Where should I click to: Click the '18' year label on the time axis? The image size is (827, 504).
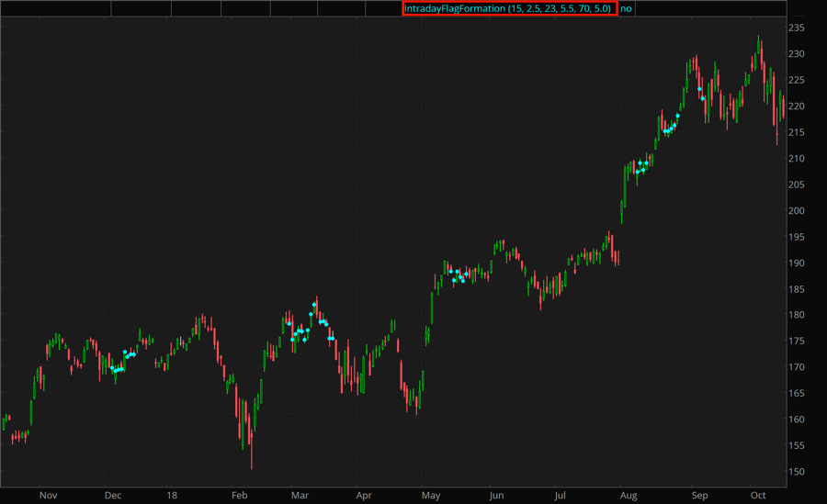coord(172,495)
